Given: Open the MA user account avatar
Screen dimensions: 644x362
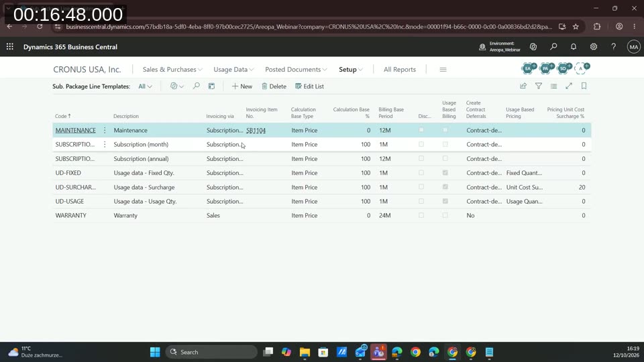Looking at the screenshot, I should [x=634, y=47].
